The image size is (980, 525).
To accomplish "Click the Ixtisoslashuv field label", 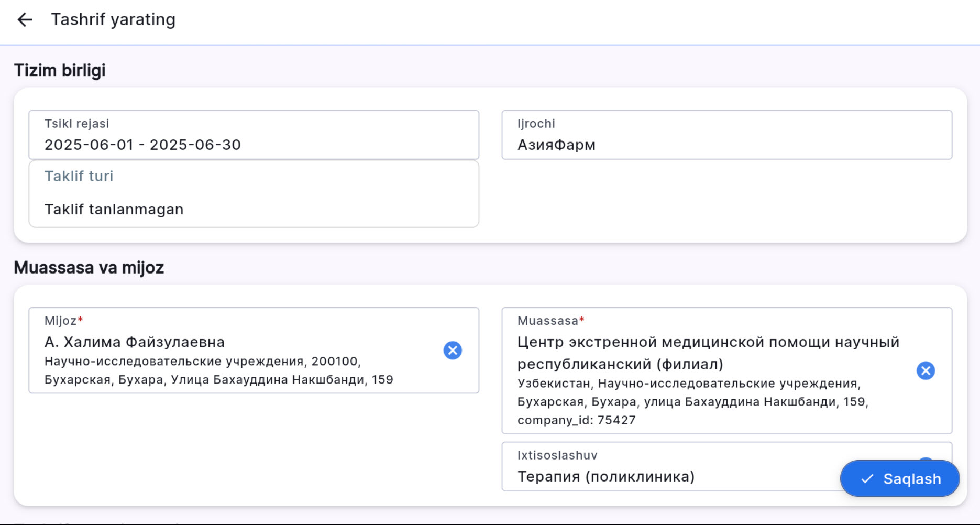I will pyautogui.click(x=557, y=455).
